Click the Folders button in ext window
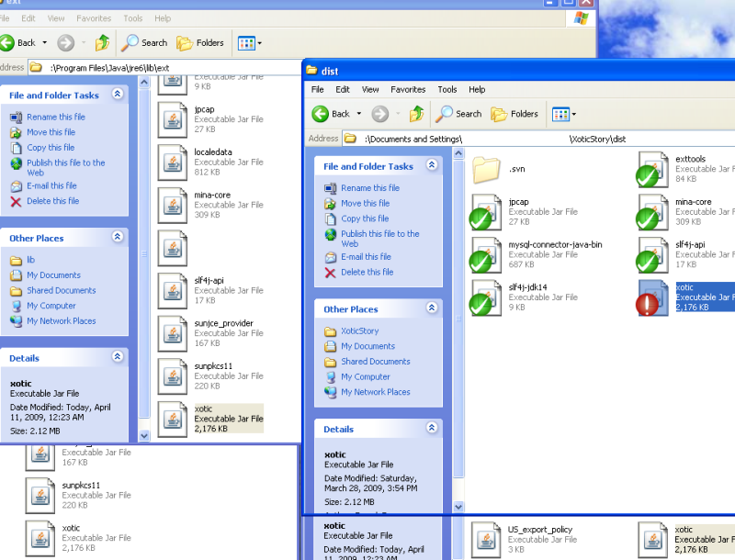Viewport: 735px width, 560px height. click(200, 42)
